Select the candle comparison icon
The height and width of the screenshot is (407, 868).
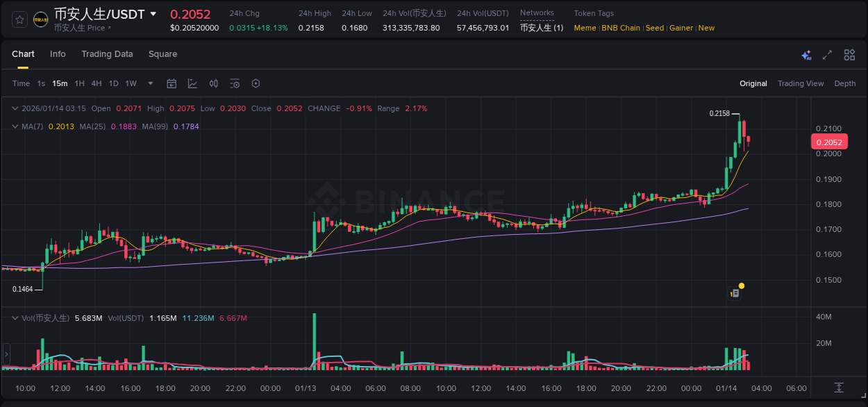coord(213,83)
